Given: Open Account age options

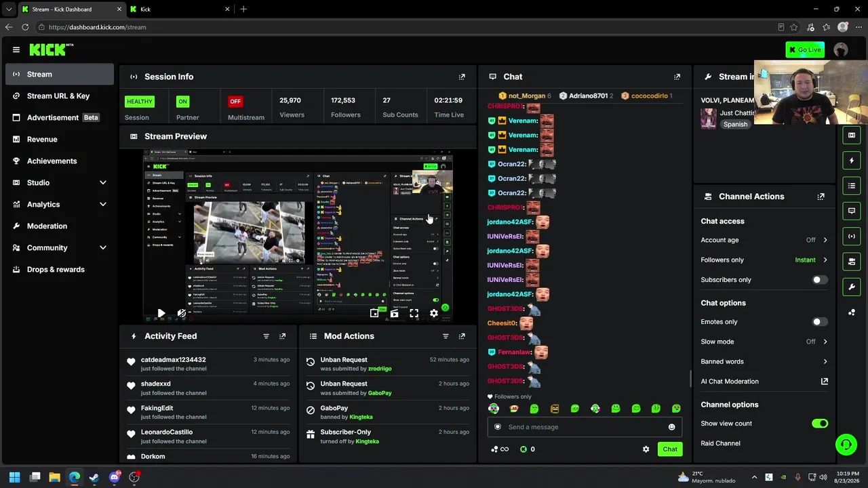Looking at the screenshot, I should 764,240.
